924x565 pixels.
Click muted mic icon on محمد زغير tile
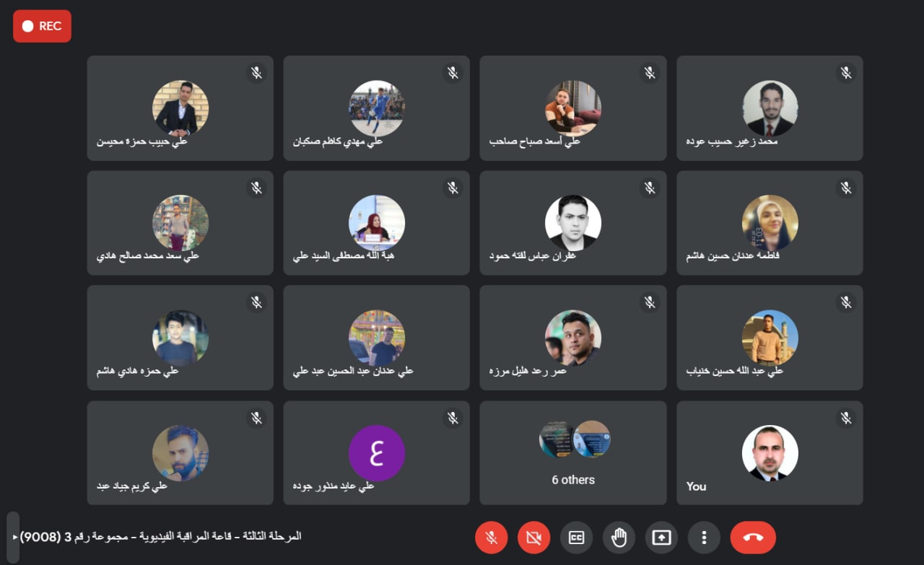tap(846, 72)
